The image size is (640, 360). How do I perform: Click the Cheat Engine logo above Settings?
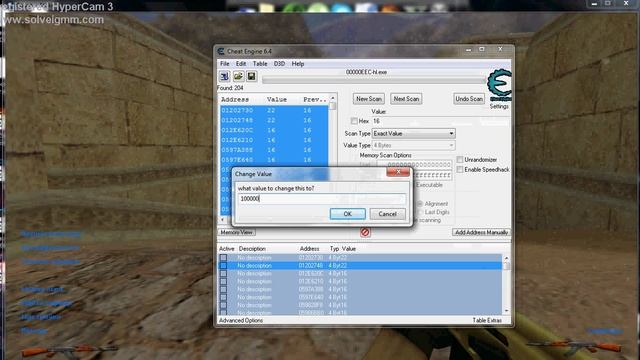coord(500,85)
